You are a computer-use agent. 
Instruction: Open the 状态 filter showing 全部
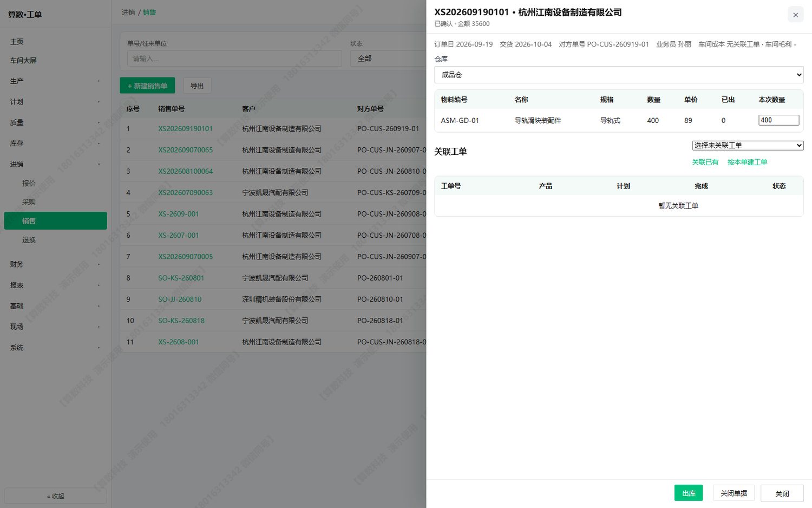click(x=388, y=58)
